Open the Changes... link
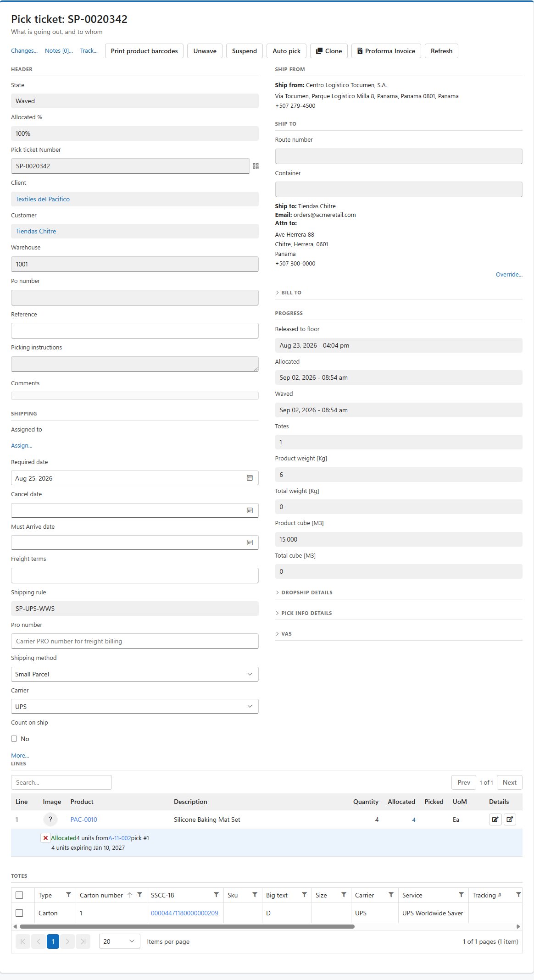 click(x=24, y=51)
